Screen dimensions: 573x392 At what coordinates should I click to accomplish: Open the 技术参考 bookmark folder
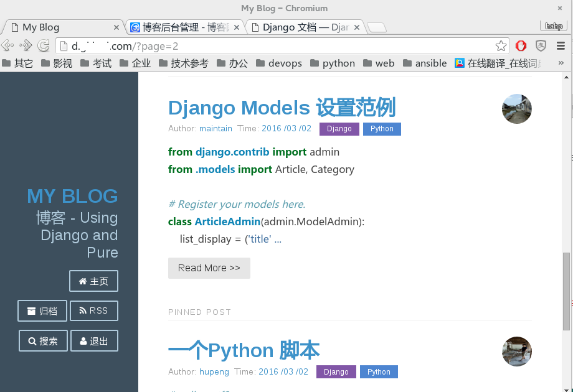[x=184, y=63]
